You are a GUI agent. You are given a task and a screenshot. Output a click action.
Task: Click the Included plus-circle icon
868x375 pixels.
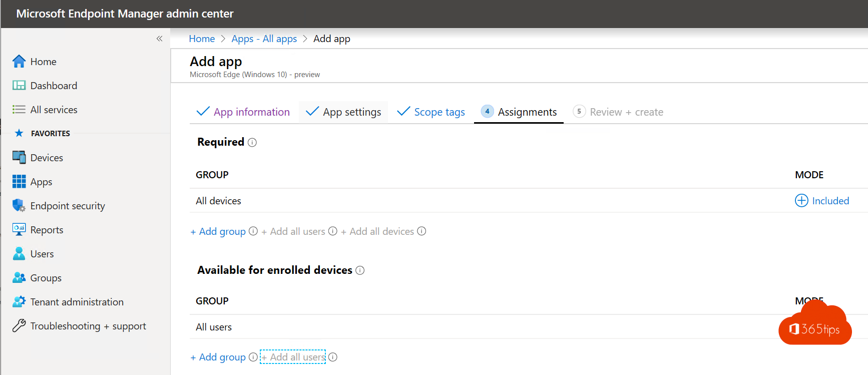click(801, 201)
